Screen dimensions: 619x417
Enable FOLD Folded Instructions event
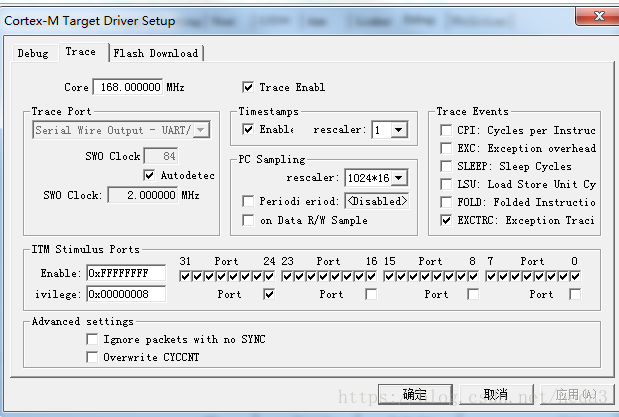click(446, 202)
